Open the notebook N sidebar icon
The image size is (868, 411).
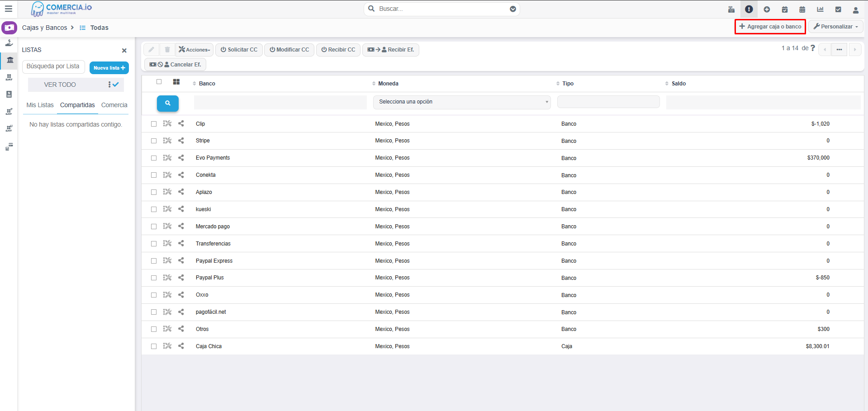9,94
